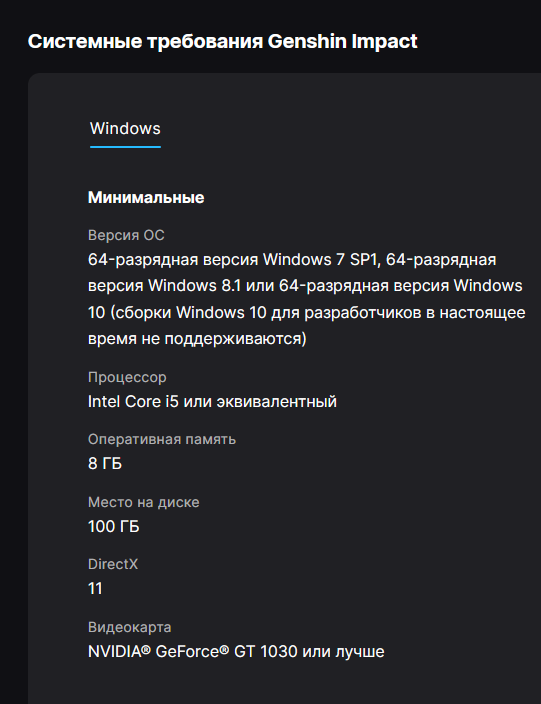Click the Версия ОС label
This screenshot has width=541, height=704.
tap(126, 235)
